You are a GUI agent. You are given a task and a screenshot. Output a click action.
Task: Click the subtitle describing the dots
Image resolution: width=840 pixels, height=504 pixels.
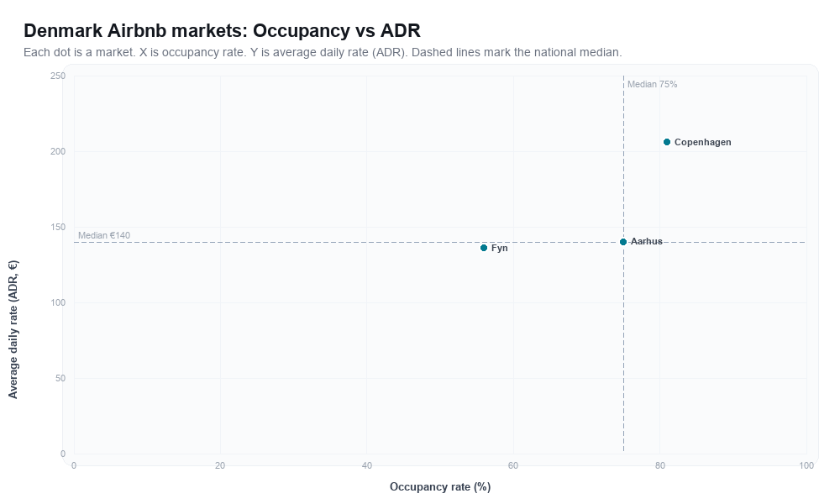323,52
